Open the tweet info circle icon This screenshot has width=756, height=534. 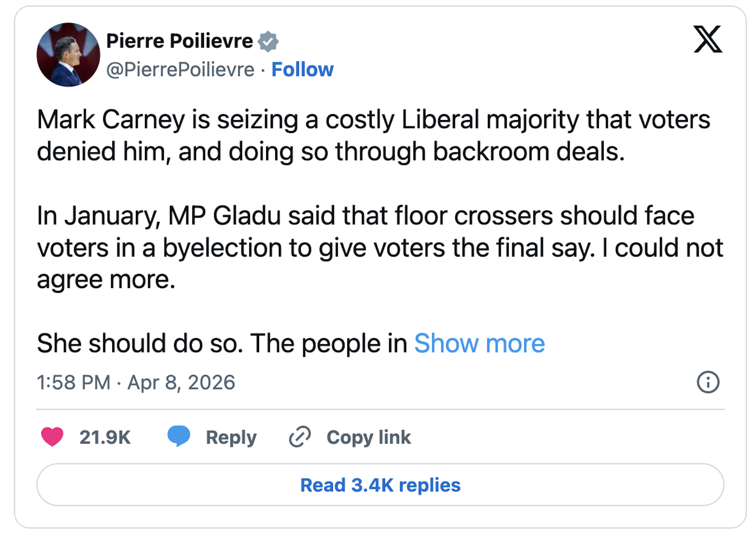pos(708,382)
